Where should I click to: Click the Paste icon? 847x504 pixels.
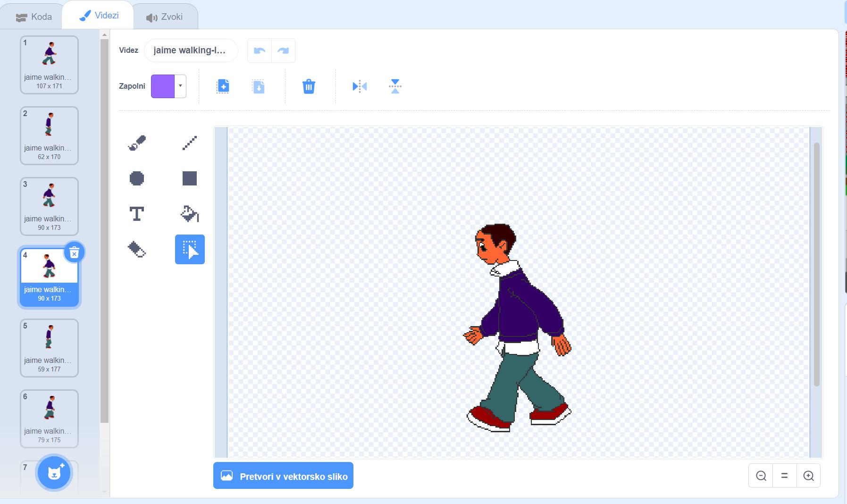(x=259, y=86)
